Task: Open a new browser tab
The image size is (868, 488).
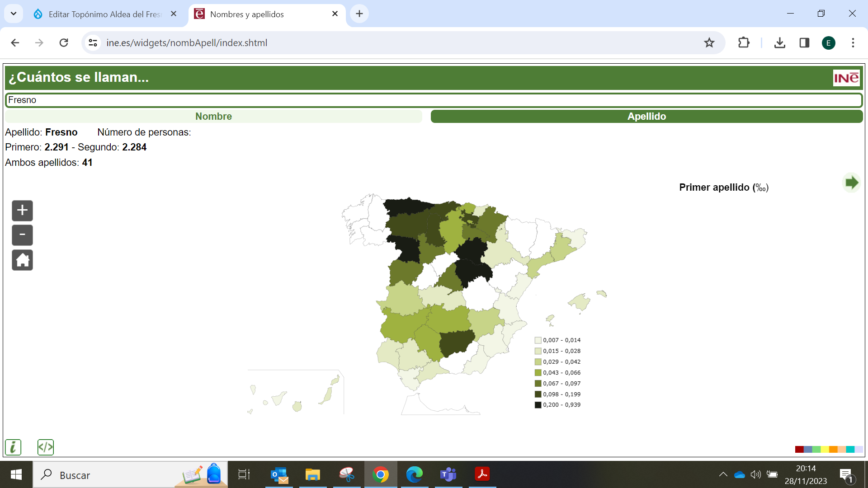Action: (x=359, y=14)
